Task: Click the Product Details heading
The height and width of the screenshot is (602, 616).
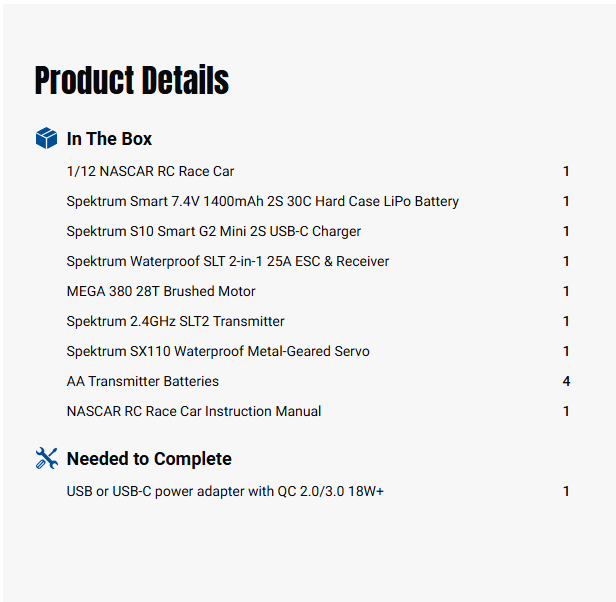Action: [x=132, y=81]
